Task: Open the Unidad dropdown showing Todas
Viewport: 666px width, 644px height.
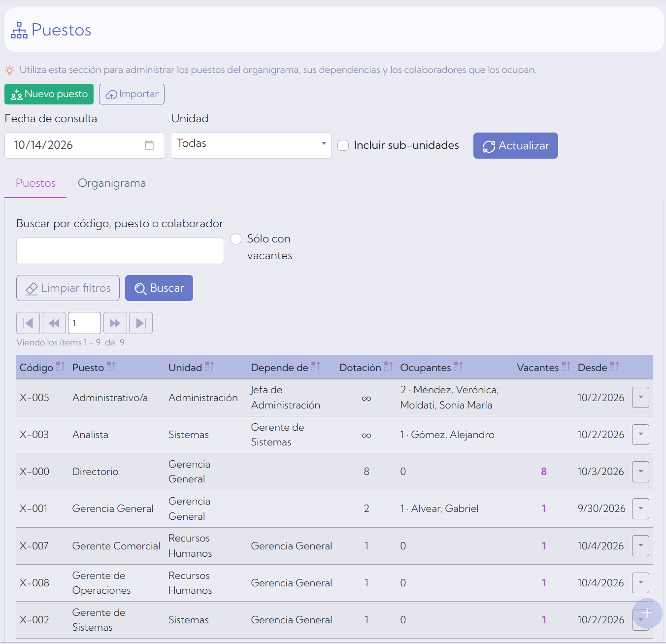Action: (x=251, y=145)
